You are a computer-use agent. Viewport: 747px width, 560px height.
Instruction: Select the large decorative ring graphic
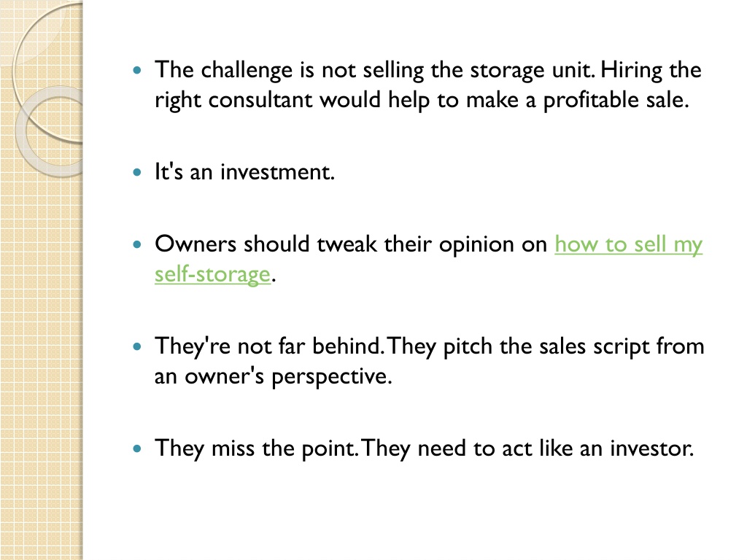tap(47, 71)
